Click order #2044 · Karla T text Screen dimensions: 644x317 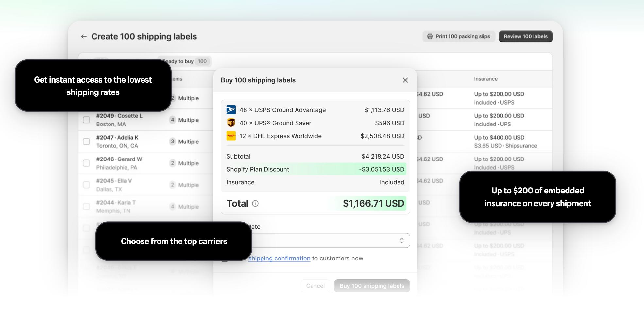[116, 202]
